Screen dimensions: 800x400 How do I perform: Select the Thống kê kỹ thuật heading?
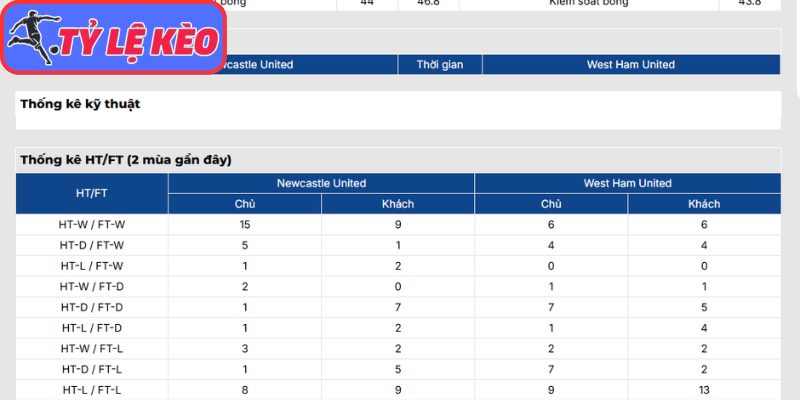80,104
